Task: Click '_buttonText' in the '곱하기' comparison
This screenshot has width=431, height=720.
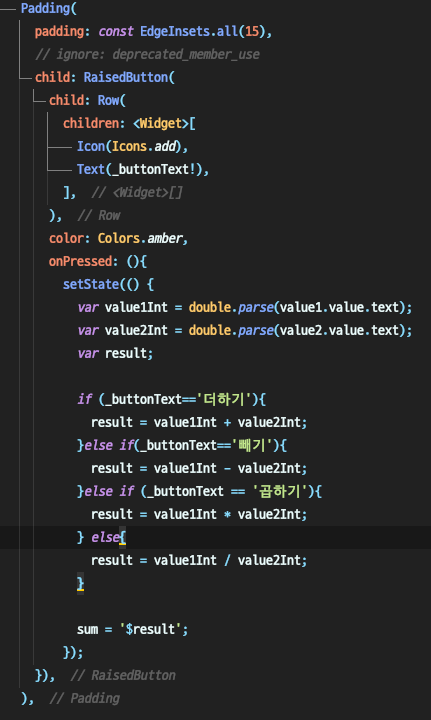Action: 185,490
